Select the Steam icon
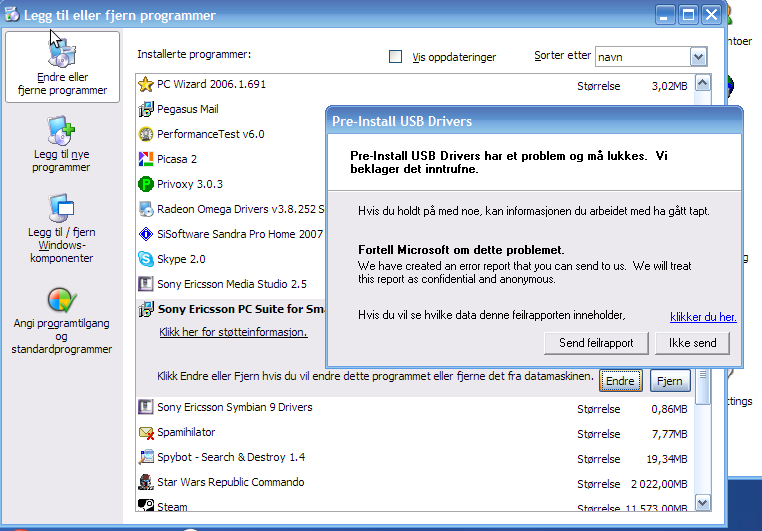This screenshot has width=762, height=531. point(146,505)
